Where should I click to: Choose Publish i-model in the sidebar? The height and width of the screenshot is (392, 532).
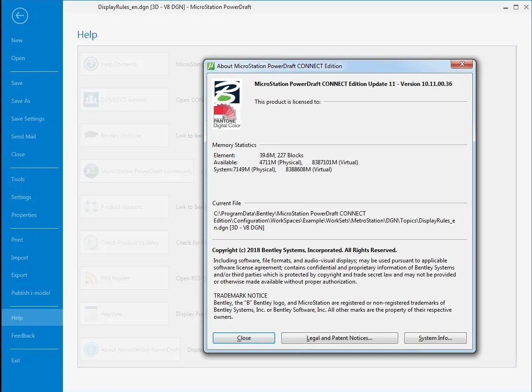coord(31,292)
